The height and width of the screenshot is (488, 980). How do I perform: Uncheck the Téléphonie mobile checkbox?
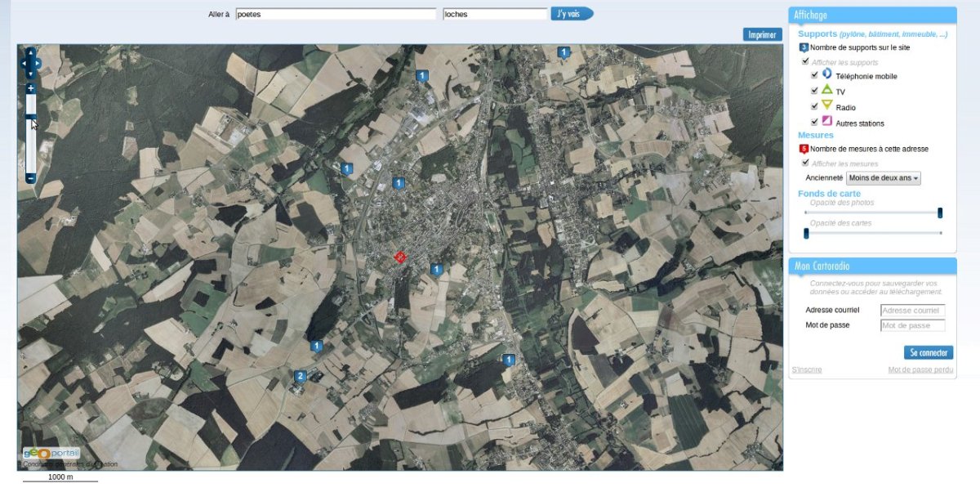coord(814,74)
